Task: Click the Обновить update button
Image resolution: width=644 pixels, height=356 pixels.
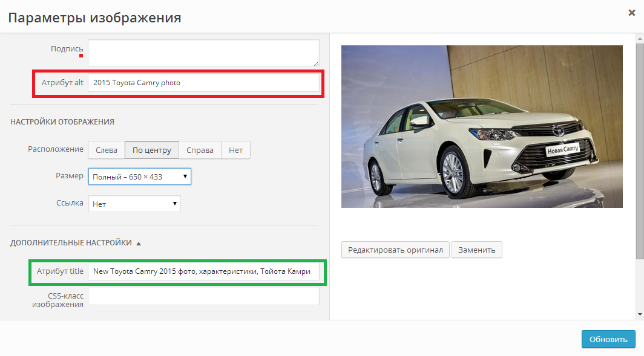Action: pyautogui.click(x=608, y=339)
